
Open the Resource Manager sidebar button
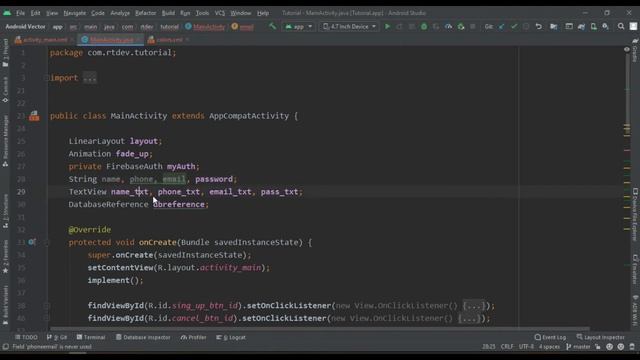click(5, 141)
